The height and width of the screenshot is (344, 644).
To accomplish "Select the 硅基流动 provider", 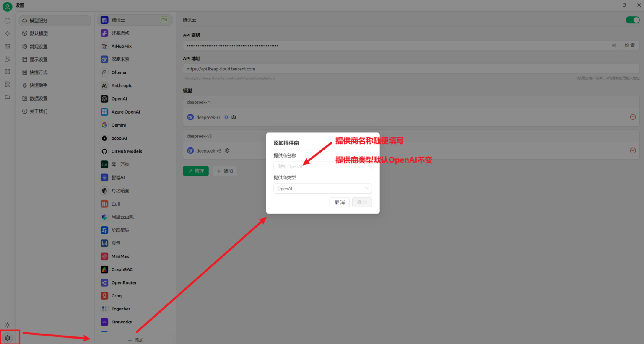I will pos(135,33).
